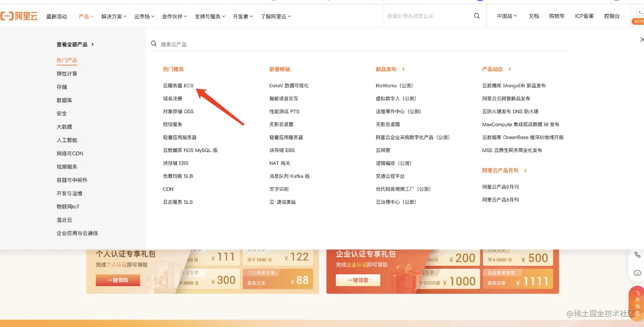Screen dimensions: 644x327
Task: Open 最新活动 in top navigation
Action: 57,16
